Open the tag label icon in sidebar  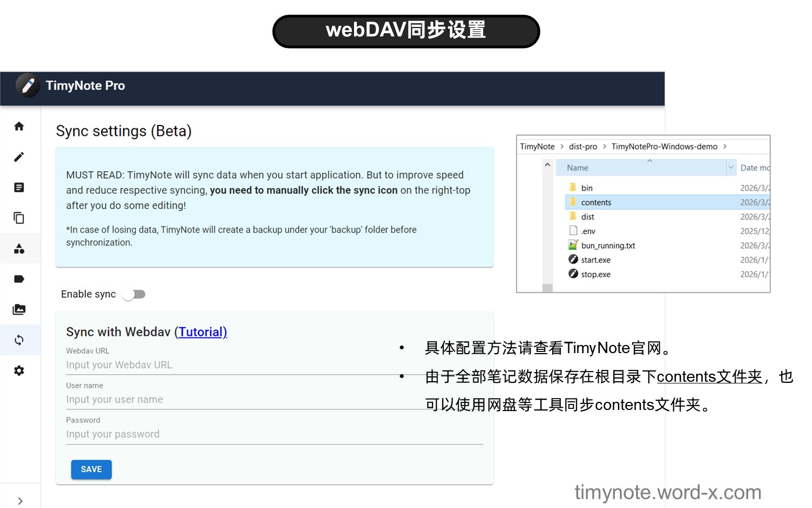pyautogui.click(x=19, y=279)
